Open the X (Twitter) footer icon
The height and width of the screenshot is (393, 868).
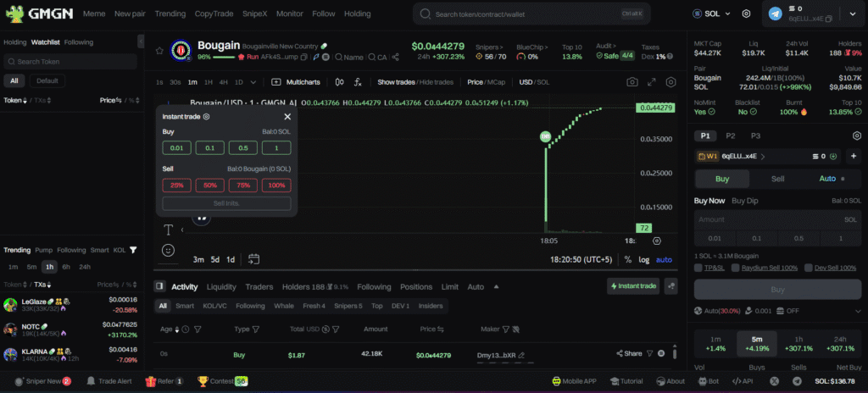pos(775,381)
